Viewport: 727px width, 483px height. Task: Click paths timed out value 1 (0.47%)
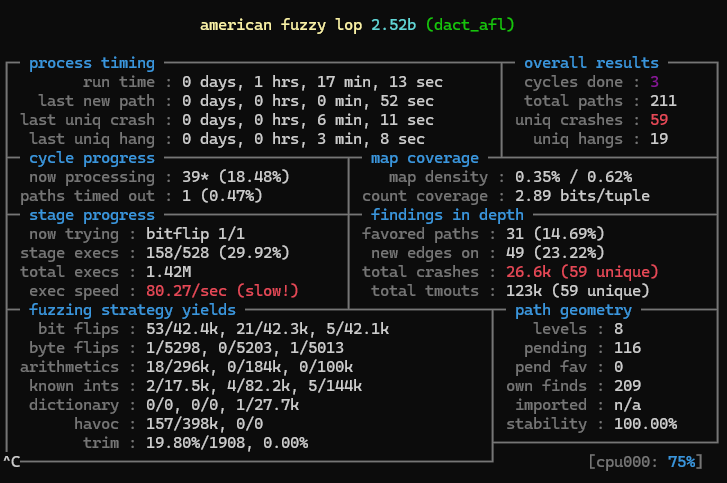coord(222,196)
